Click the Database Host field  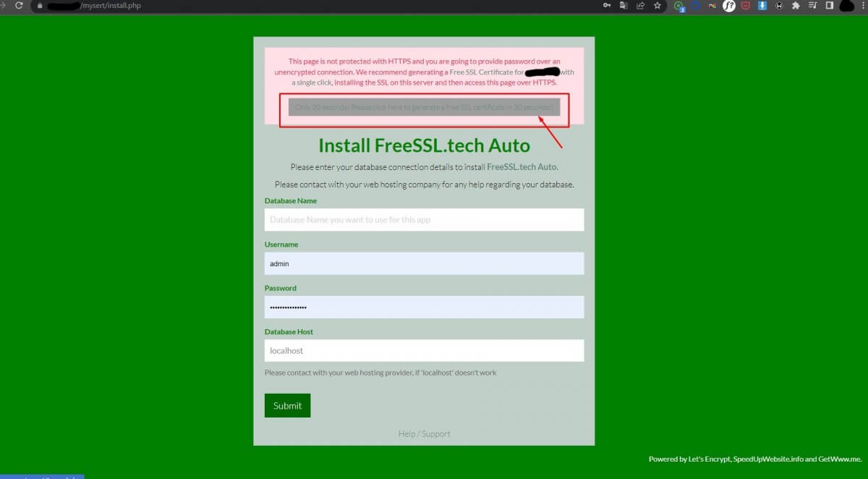click(424, 350)
